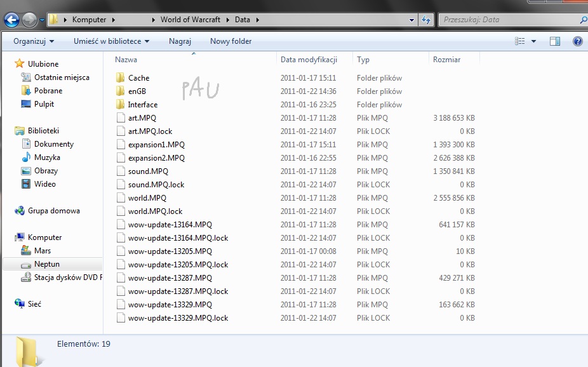Select Data breadcrumb segment
The height and width of the screenshot is (367, 588).
243,20
